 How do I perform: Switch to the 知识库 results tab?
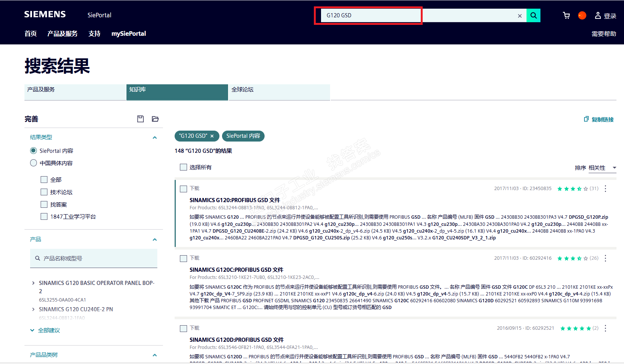click(177, 92)
